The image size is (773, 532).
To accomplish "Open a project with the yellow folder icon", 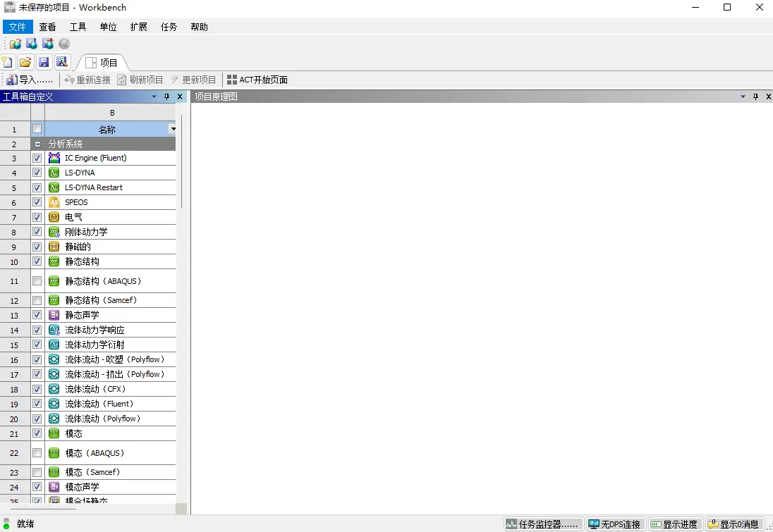I will pos(25,62).
